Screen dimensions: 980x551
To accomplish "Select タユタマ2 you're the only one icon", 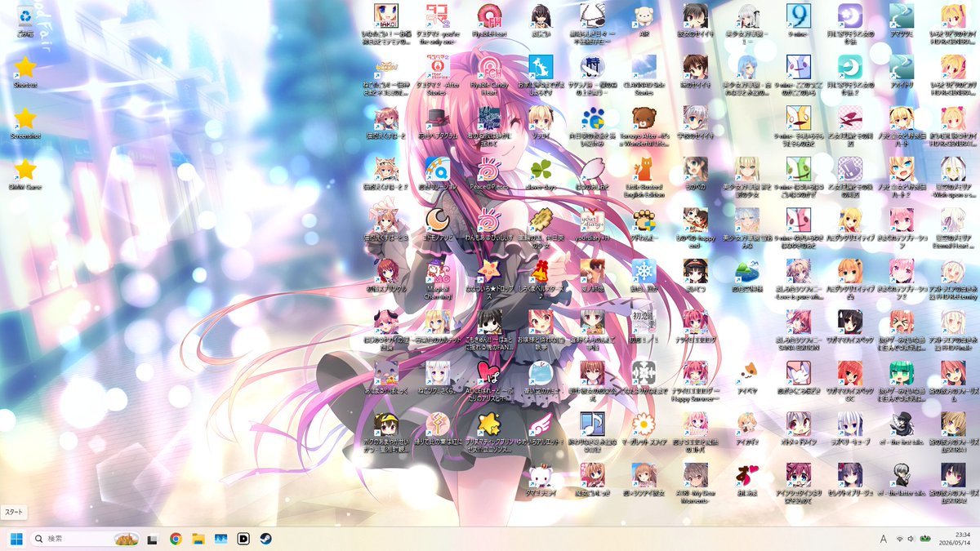I will tap(439, 16).
